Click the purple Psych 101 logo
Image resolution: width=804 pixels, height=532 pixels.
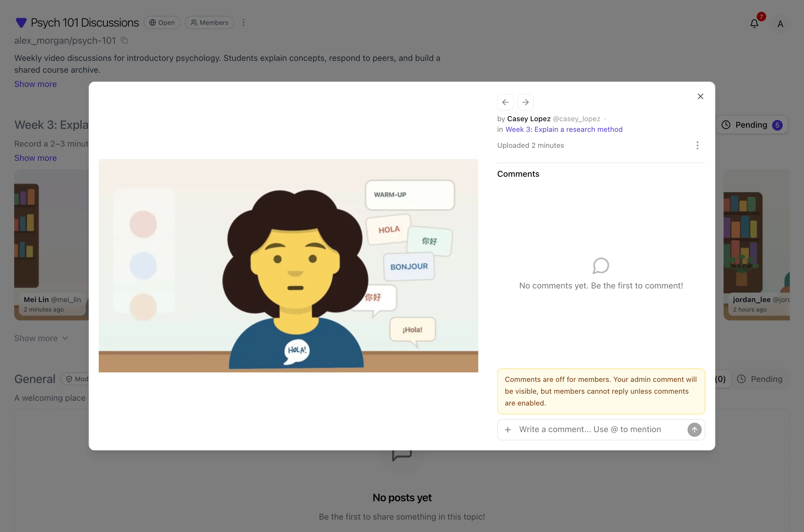click(21, 22)
